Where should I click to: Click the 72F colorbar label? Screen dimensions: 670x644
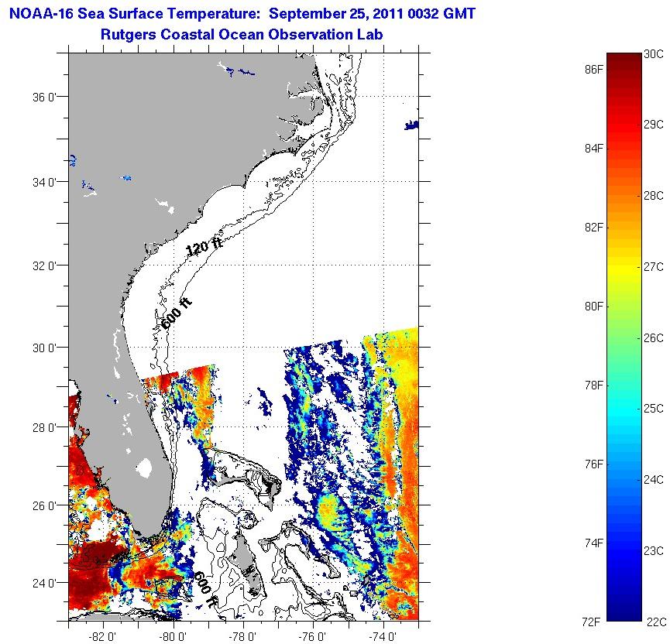point(593,622)
